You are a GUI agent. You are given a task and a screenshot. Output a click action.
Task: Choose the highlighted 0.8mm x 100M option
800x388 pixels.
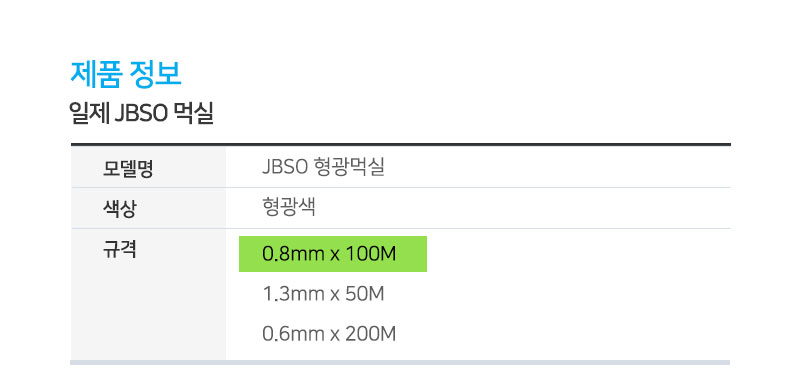pyautogui.click(x=329, y=254)
